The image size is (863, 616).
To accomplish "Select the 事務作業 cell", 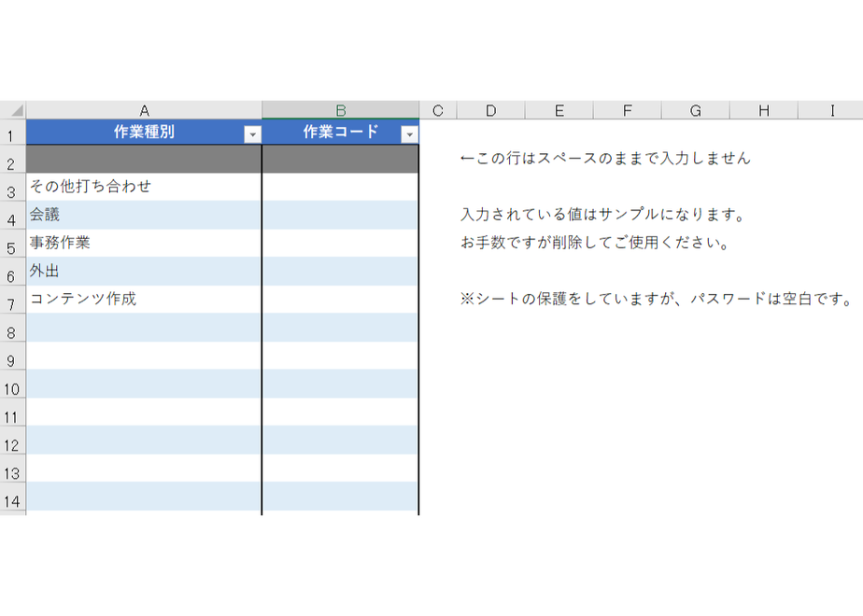I will point(144,243).
